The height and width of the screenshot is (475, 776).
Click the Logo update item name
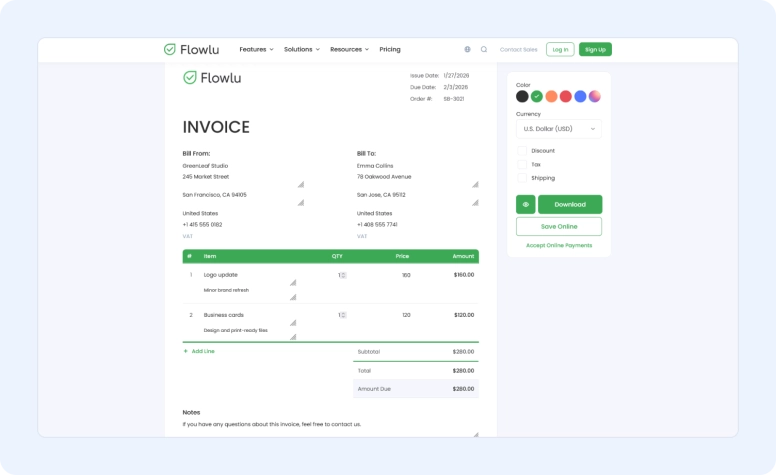pyautogui.click(x=221, y=275)
